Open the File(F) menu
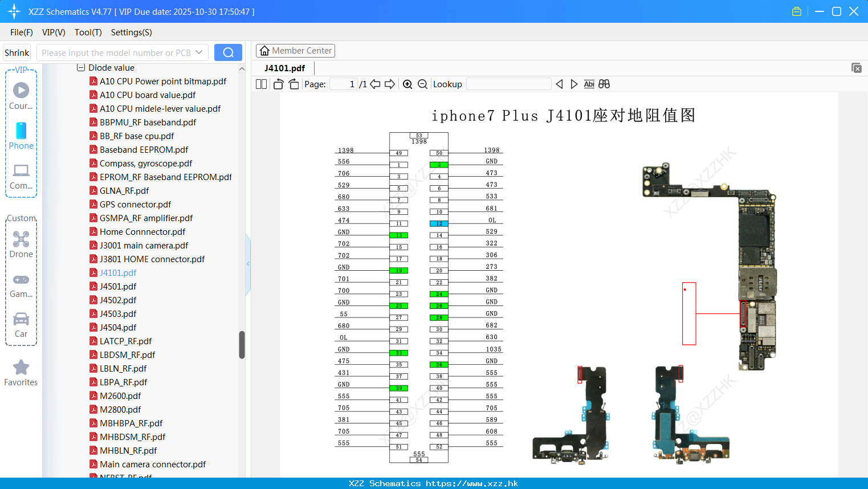Viewport: 868px width, 489px height. 22,32
